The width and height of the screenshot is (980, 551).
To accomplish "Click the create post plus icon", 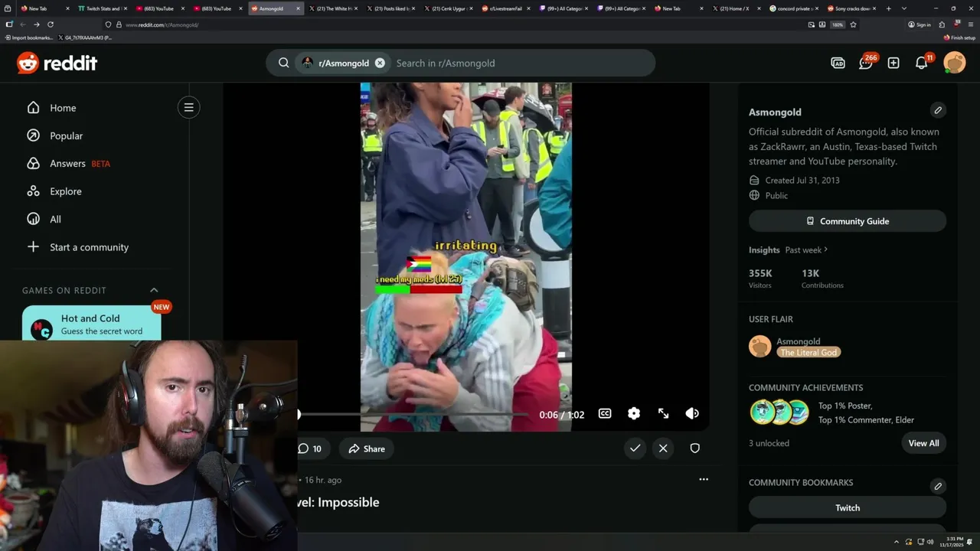I will coord(893,63).
